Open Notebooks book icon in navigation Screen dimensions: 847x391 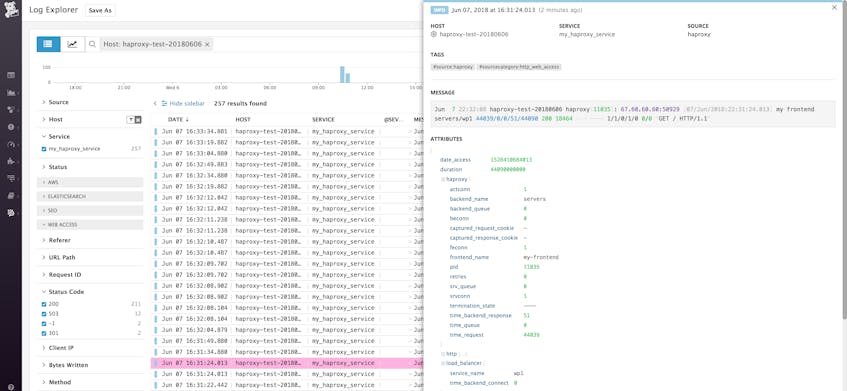[x=11, y=196]
